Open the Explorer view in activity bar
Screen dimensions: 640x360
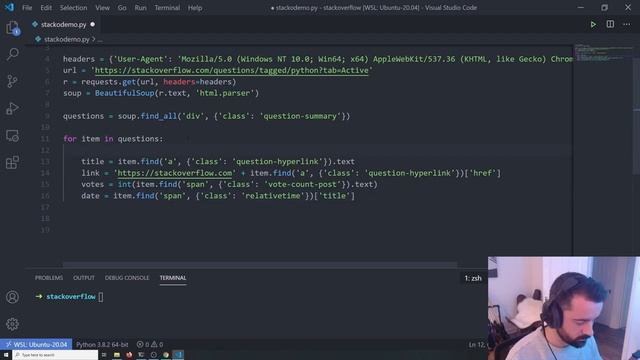pyautogui.click(x=12, y=28)
